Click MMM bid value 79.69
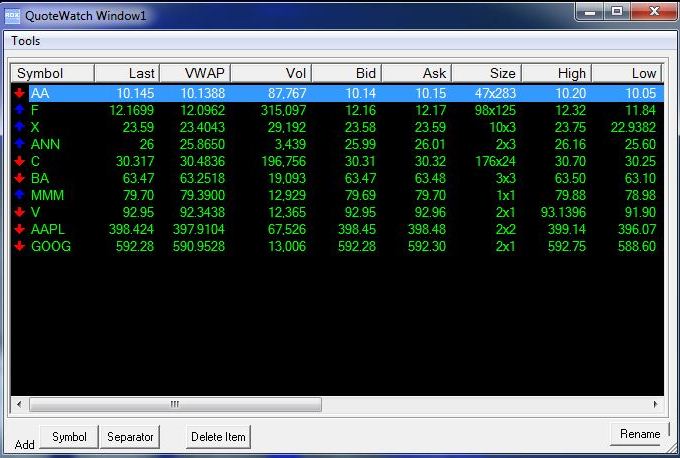Viewport: 680px width, 458px height. [360, 195]
